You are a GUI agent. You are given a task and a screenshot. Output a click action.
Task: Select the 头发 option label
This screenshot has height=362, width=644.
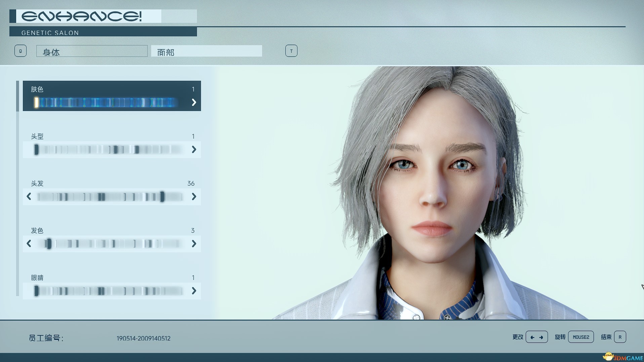37,183
